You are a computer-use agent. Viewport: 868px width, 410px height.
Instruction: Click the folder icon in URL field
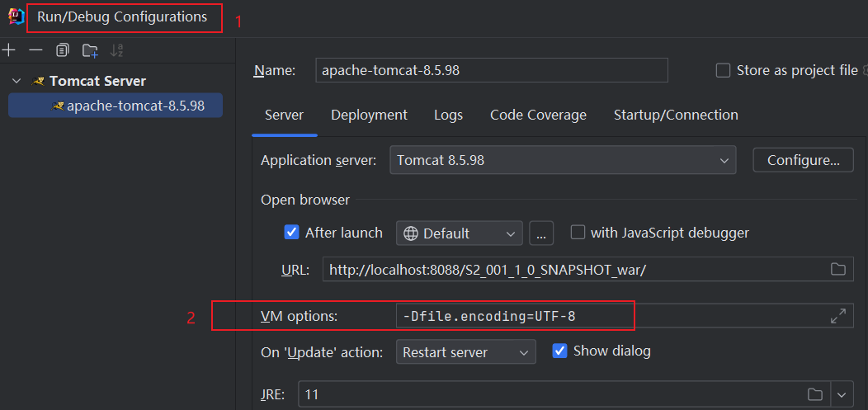coord(837,269)
